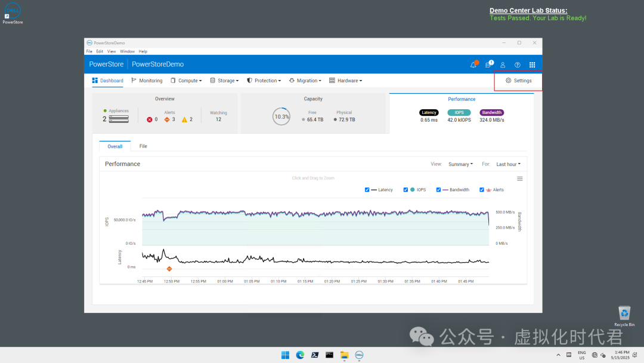Screen dimensions: 644x363
Task: Click the Dashboard grid icon
Action: [95, 81]
